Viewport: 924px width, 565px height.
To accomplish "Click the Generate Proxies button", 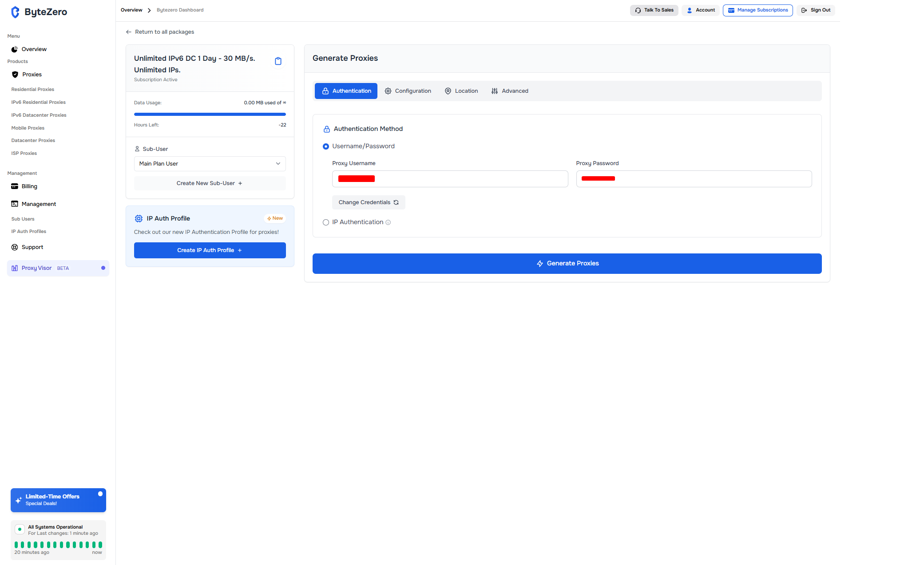I will pyautogui.click(x=567, y=264).
